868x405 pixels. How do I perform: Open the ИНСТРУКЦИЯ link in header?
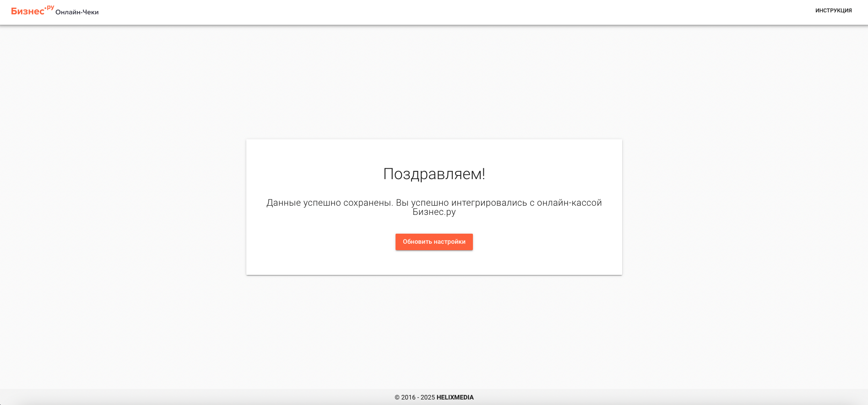coord(833,11)
